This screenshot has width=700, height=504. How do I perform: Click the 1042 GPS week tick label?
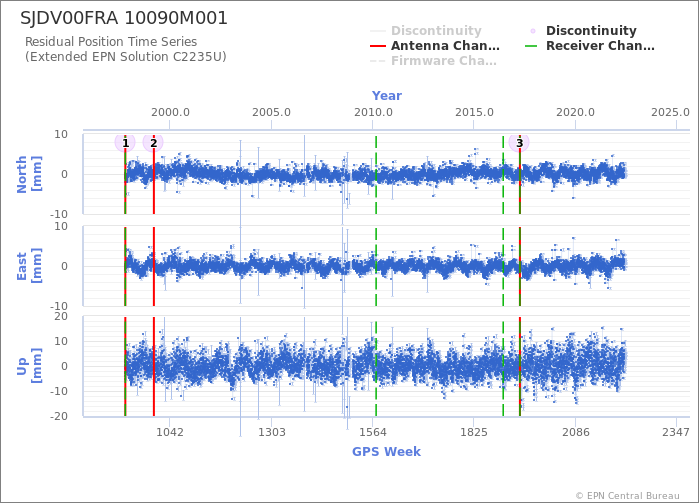click(170, 432)
